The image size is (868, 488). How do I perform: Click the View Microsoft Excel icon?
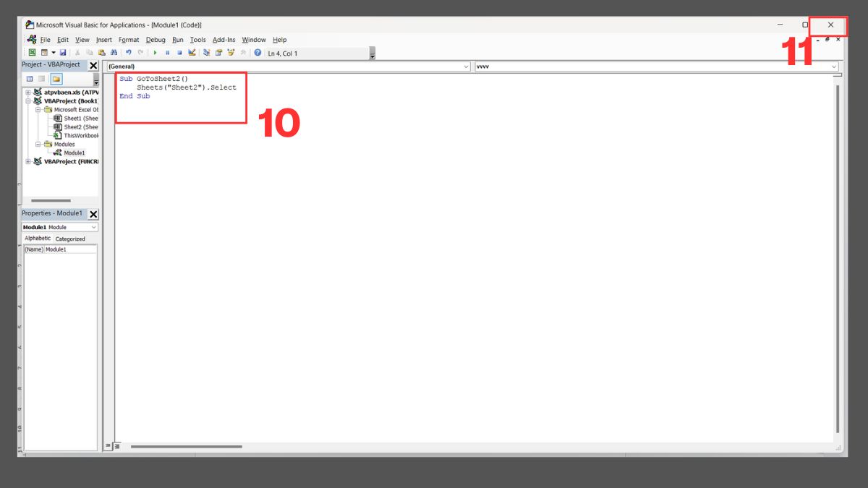click(32, 52)
